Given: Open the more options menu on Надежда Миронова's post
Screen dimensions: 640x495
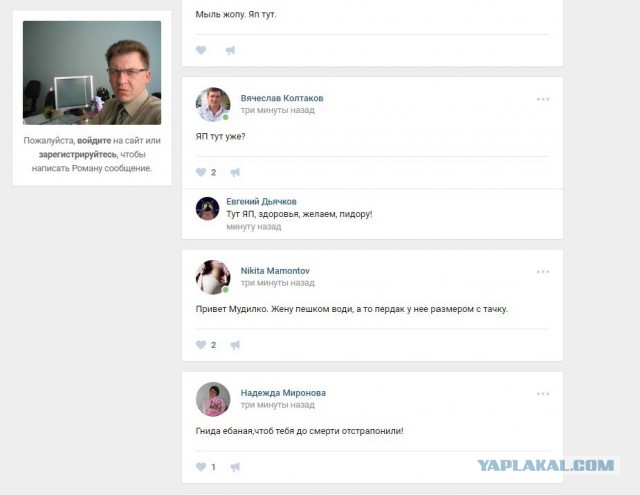Looking at the screenshot, I should click(x=543, y=394).
